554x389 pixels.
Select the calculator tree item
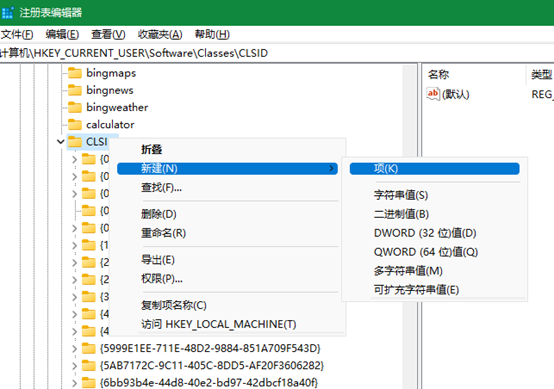click(x=110, y=124)
